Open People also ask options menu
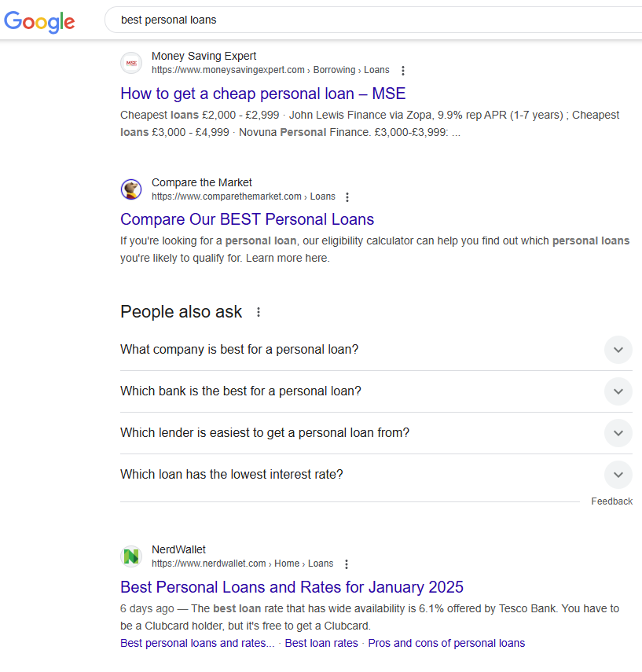 [x=259, y=312]
